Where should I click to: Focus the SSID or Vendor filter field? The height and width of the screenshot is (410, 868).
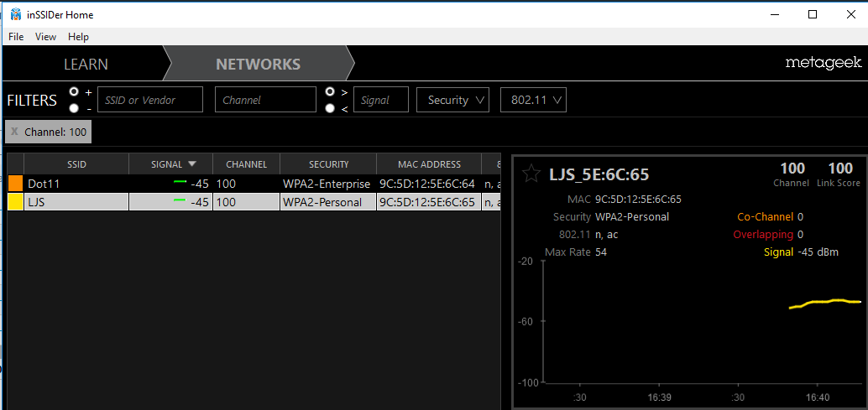[x=150, y=100]
